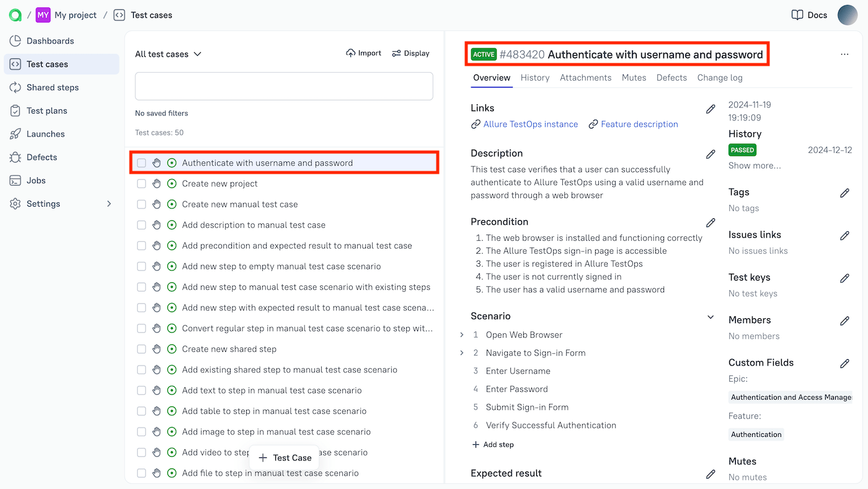
Task: Open Dashboards from the sidebar icon
Action: coord(15,41)
